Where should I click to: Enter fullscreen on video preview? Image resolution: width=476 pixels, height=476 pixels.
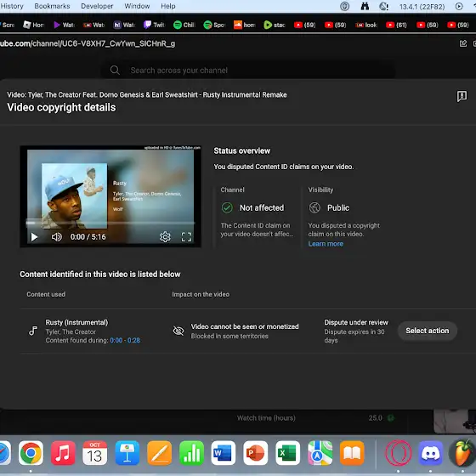(x=186, y=237)
